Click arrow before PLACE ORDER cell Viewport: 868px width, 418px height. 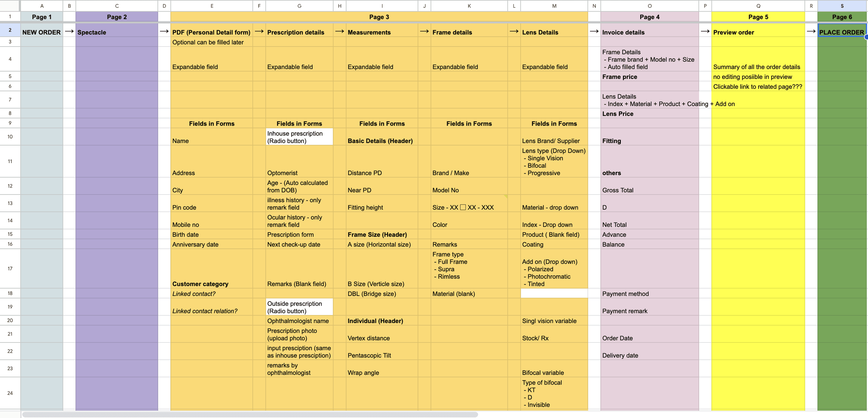click(811, 31)
